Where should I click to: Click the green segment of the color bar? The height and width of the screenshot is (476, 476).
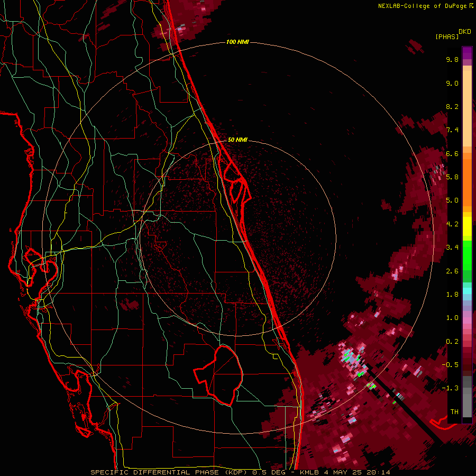[x=467, y=255]
